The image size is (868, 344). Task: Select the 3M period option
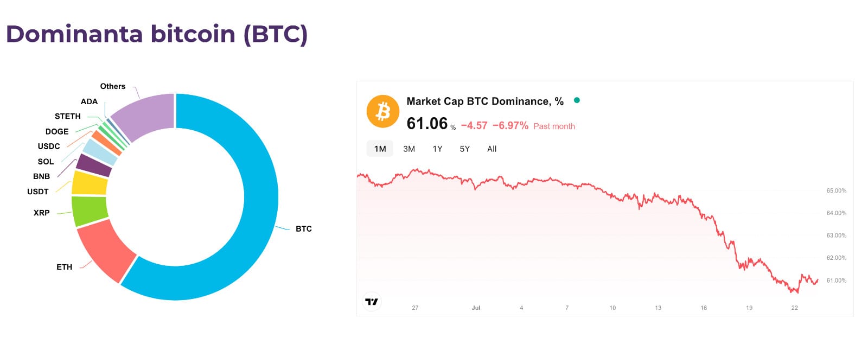coord(408,149)
